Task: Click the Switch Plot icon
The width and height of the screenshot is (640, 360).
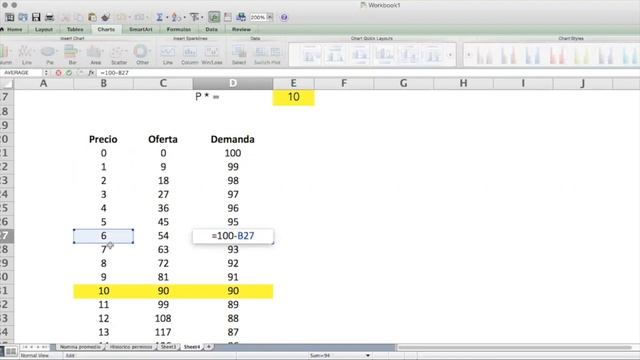Action: point(267,55)
